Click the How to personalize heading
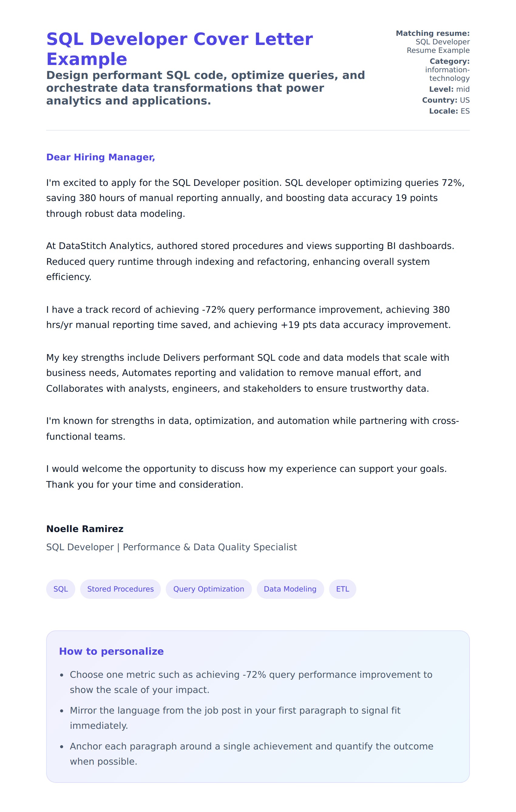The height and width of the screenshot is (812, 516). (x=111, y=651)
